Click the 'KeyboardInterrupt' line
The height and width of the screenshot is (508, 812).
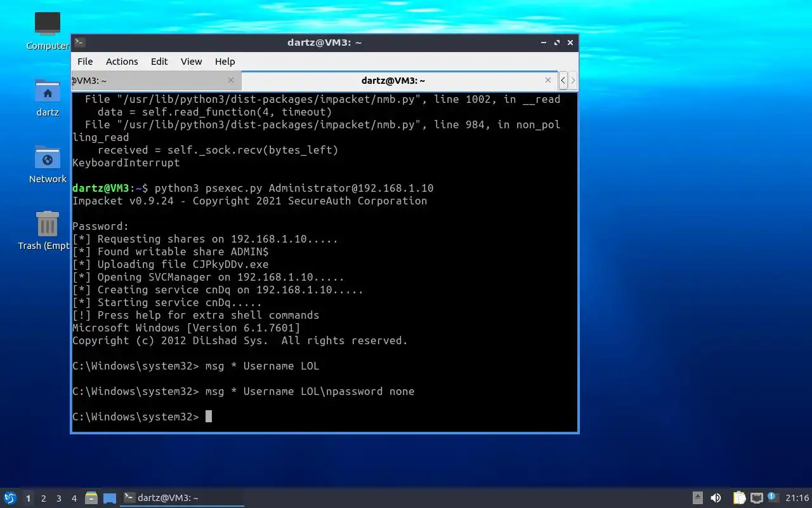pyautogui.click(x=126, y=163)
